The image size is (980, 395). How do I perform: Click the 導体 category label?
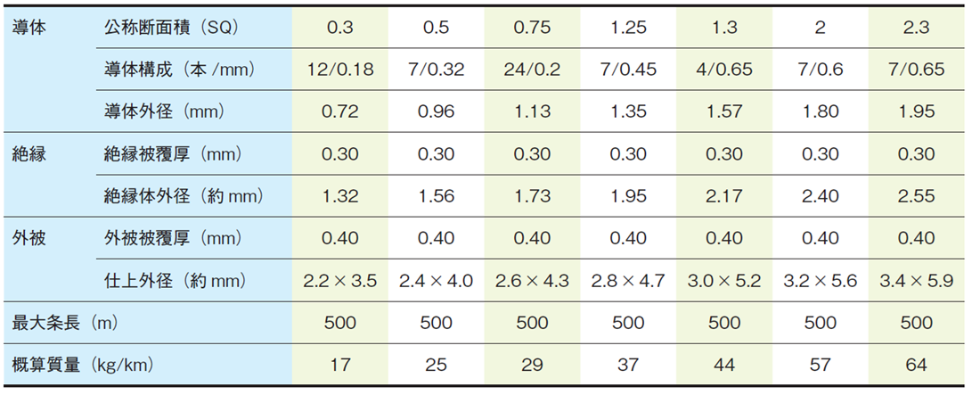coord(30,27)
